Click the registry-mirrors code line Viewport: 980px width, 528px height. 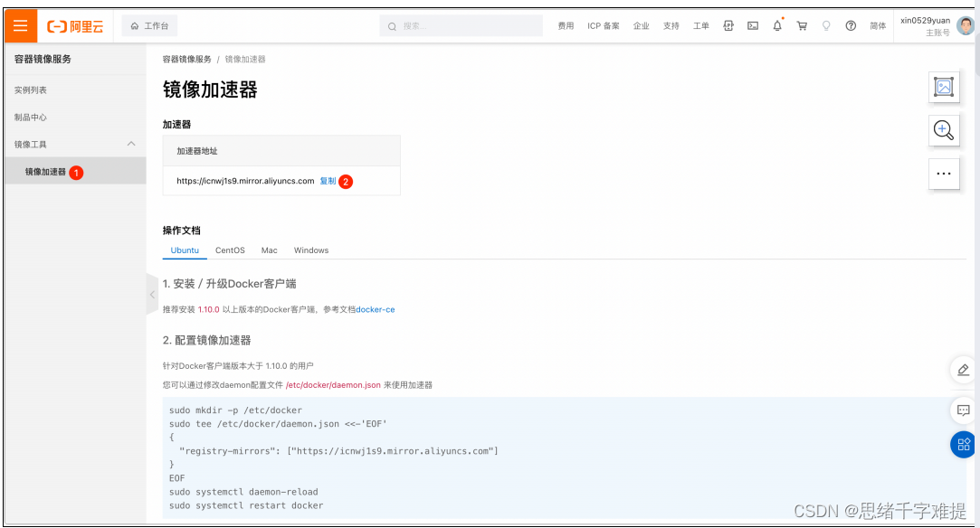pos(338,450)
